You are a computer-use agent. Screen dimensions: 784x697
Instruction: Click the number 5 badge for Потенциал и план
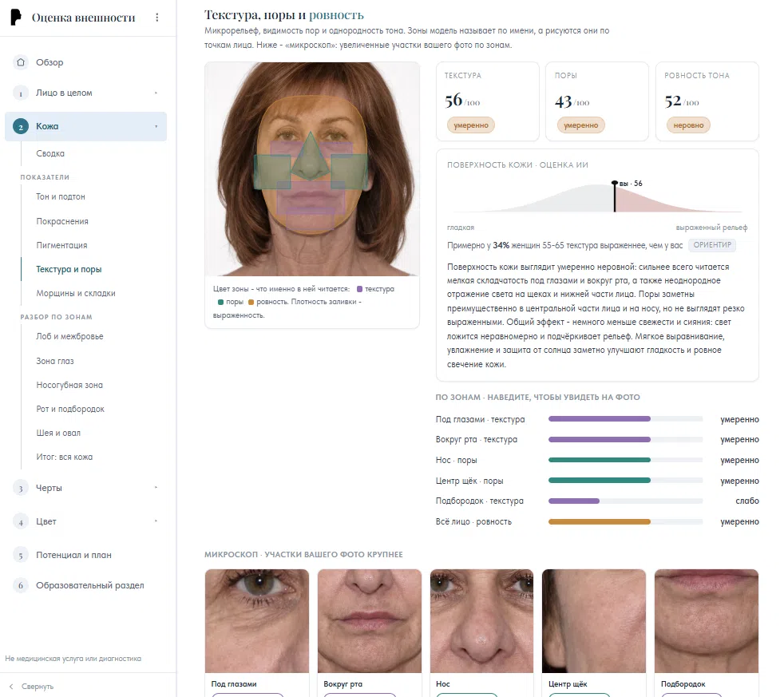tap(21, 556)
